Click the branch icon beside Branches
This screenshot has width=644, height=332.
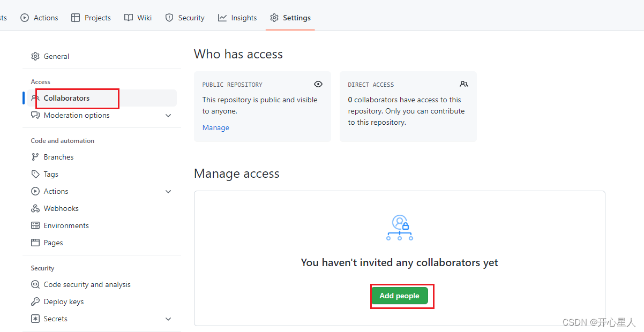35,157
